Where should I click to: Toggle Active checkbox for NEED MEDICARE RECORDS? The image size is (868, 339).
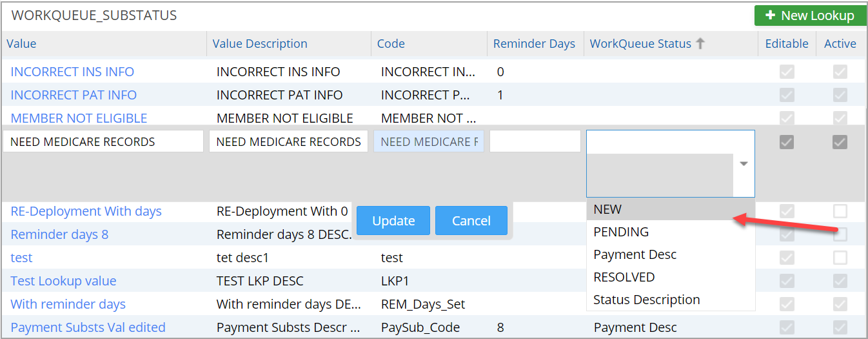pos(840,142)
